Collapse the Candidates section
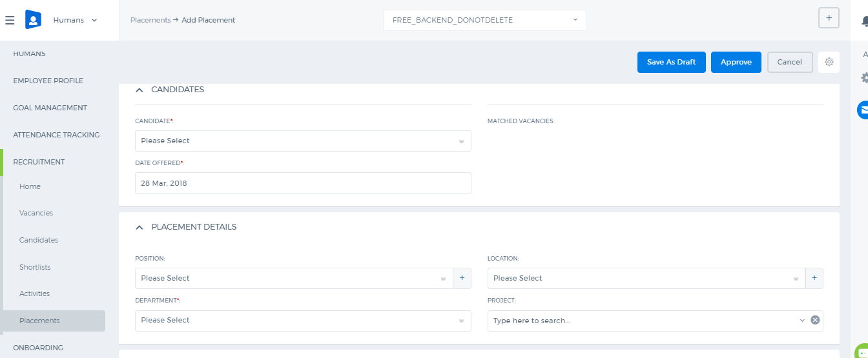Viewport: 868px width, 358px height. (x=139, y=90)
